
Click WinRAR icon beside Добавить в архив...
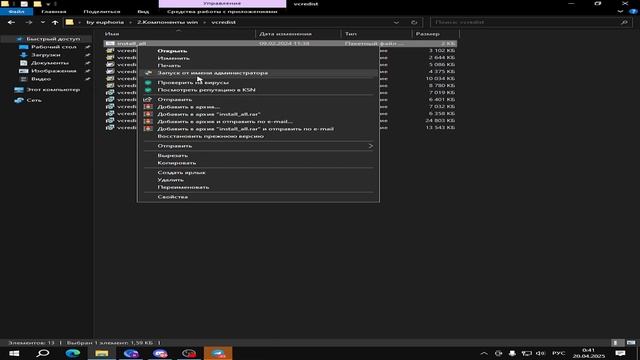coord(148,107)
